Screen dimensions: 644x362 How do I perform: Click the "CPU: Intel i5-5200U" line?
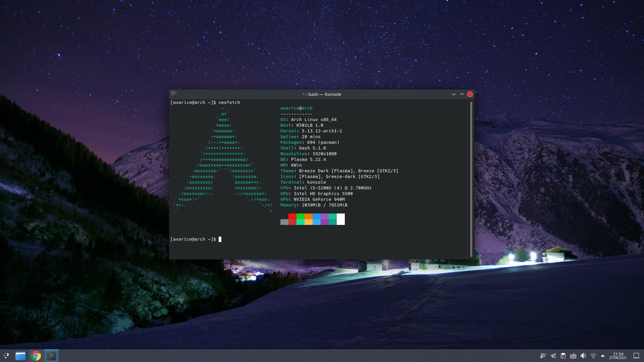coord(326,188)
